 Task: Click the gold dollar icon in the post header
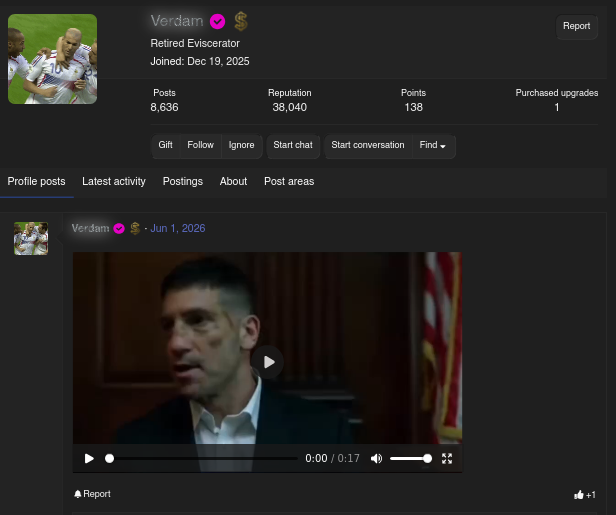tap(135, 228)
